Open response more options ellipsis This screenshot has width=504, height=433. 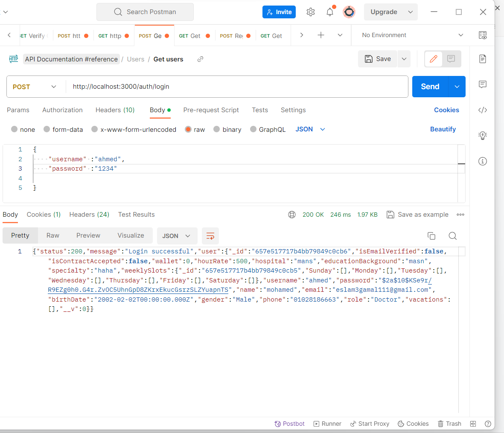pos(460,215)
